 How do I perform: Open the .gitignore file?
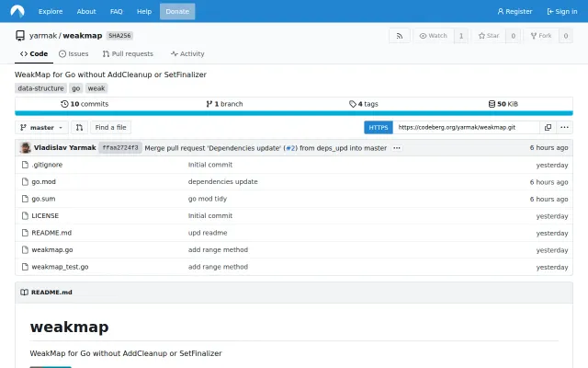click(x=47, y=165)
